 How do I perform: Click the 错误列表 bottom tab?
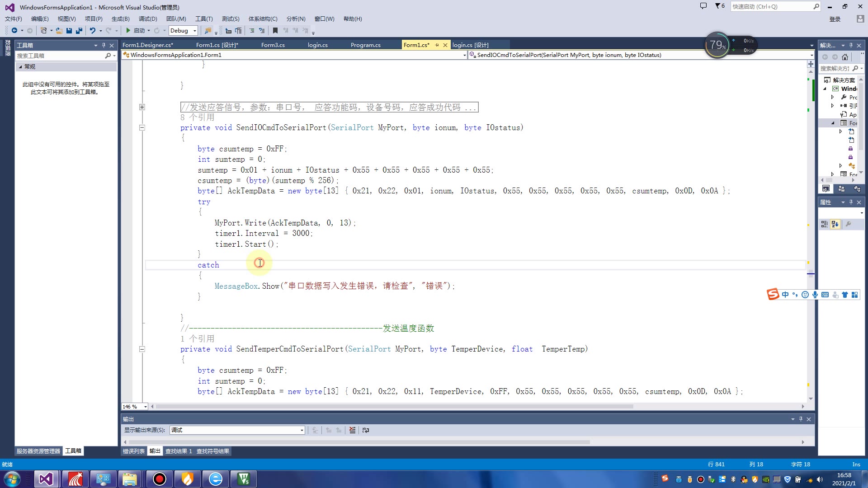(133, 451)
